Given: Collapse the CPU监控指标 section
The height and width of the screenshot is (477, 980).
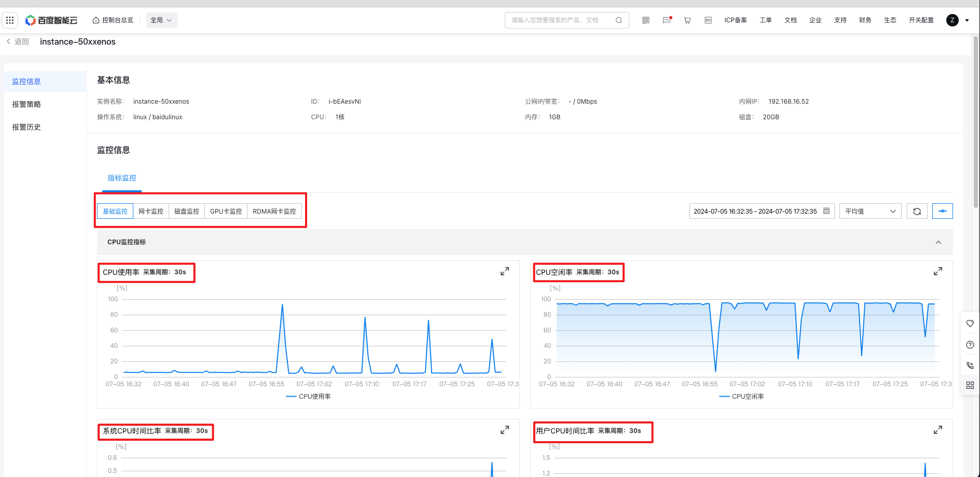Looking at the screenshot, I should [938, 242].
